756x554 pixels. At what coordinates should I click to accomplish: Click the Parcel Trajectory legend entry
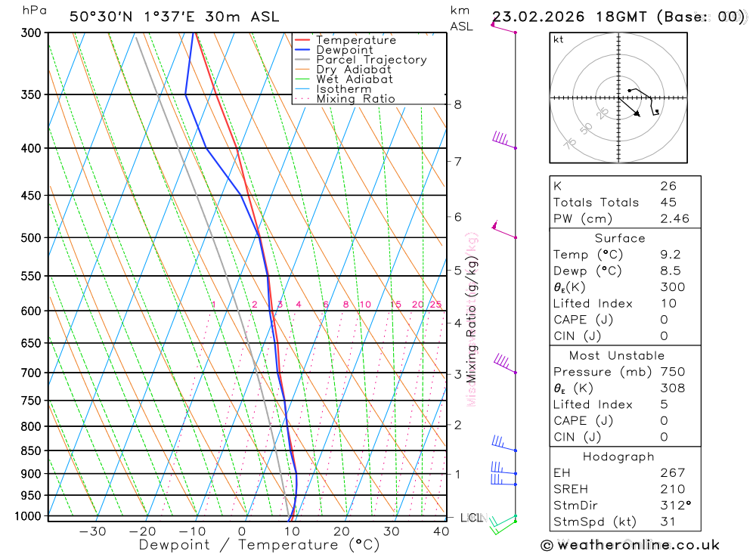point(371,59)
